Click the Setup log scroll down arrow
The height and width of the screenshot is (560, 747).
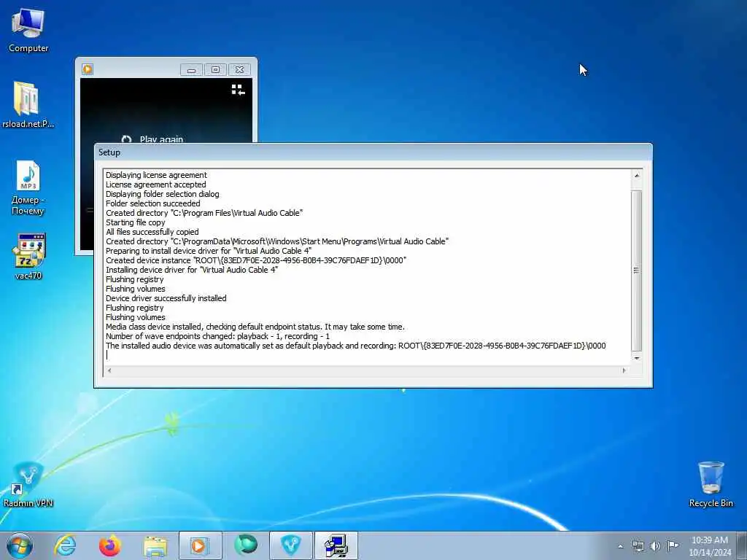pyautogui.click(x=637, y=359)
